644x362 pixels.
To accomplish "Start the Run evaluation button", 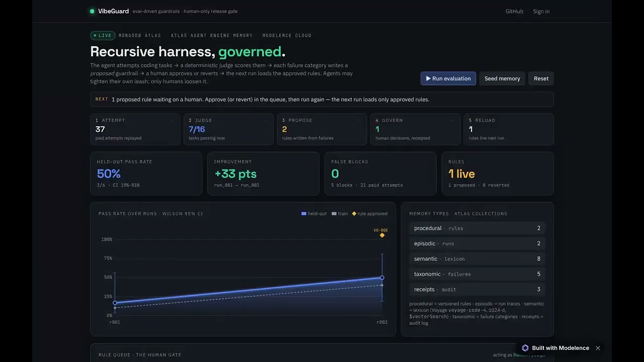I will coord(448,78).
